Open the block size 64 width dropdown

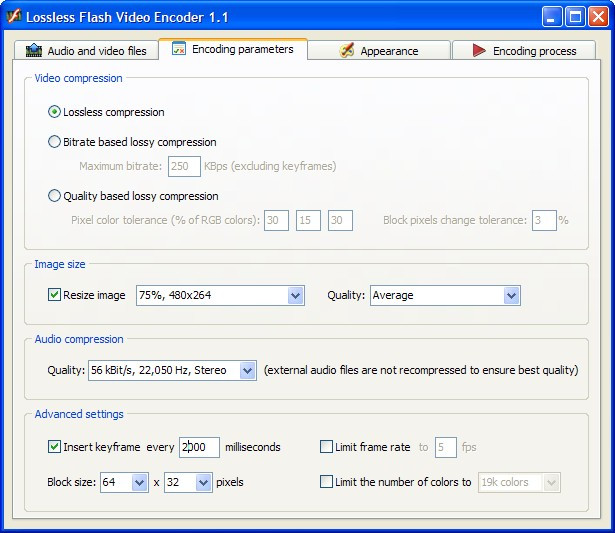(139, 482)
